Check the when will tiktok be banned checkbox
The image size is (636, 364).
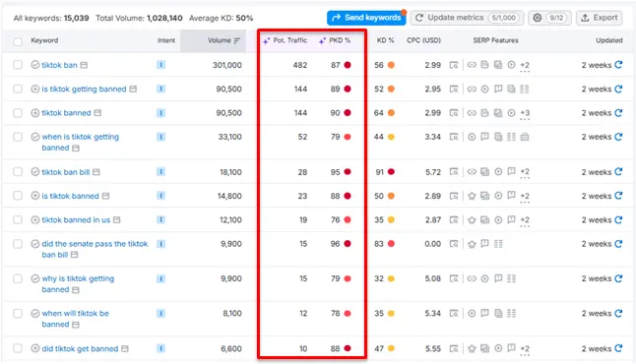pos(18,313)
